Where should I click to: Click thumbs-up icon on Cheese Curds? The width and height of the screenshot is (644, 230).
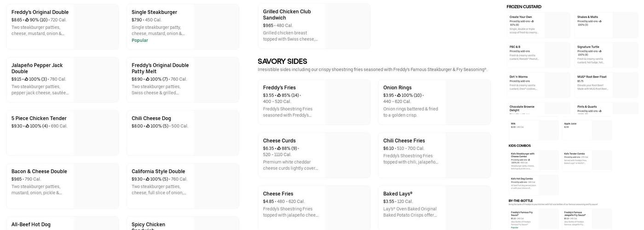coord(279,149)
